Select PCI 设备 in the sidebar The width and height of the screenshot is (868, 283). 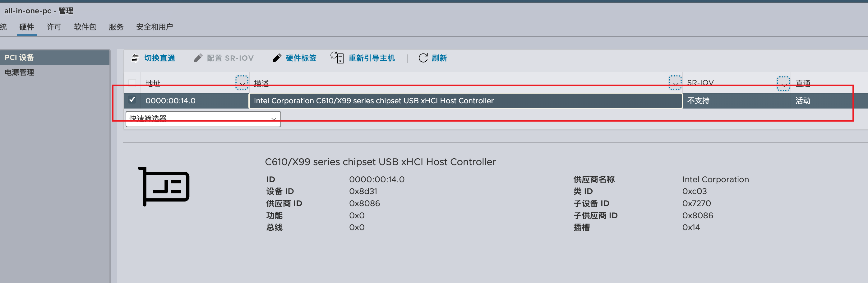19,58
